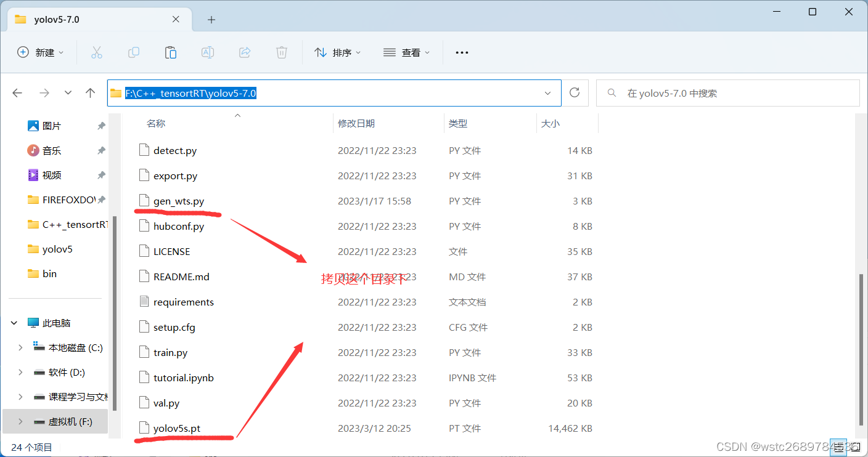Image resolution: width=868 pixels, height=457 pixels.
Task: Expand the 软件 (D:) drive node
Action: (20, 372)
